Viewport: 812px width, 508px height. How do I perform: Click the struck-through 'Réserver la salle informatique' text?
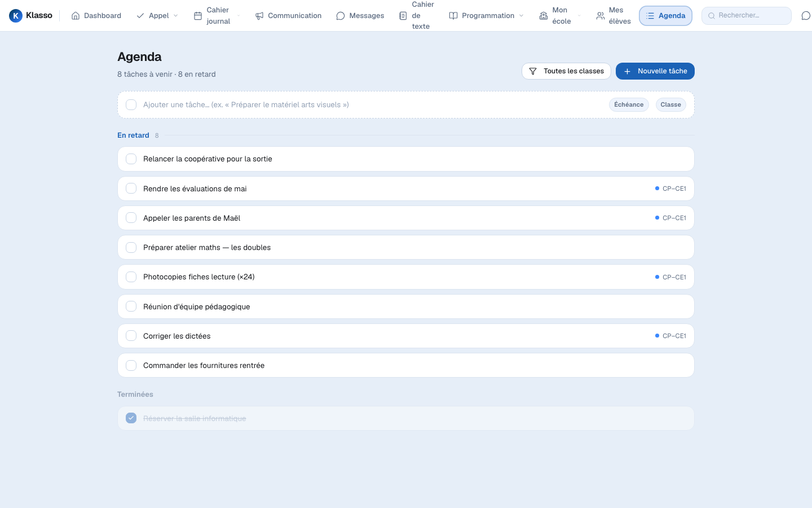195,418
